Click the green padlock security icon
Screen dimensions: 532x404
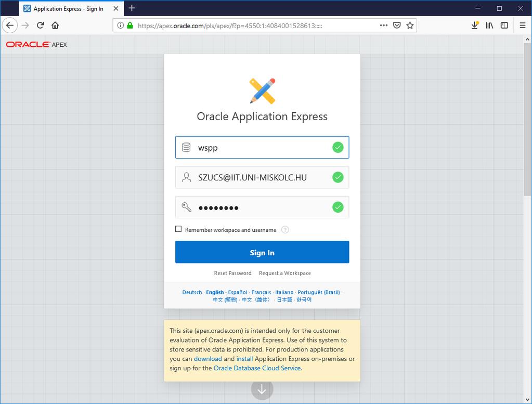pyautogui.click(x=130, y=25)
